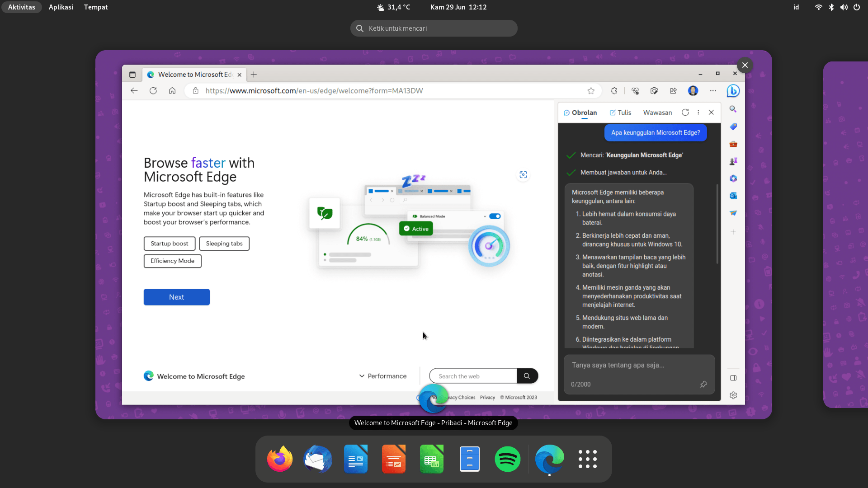Screen dimensions: 868x488
Task: Show all applications grid
Action: (x=588, y=459)
